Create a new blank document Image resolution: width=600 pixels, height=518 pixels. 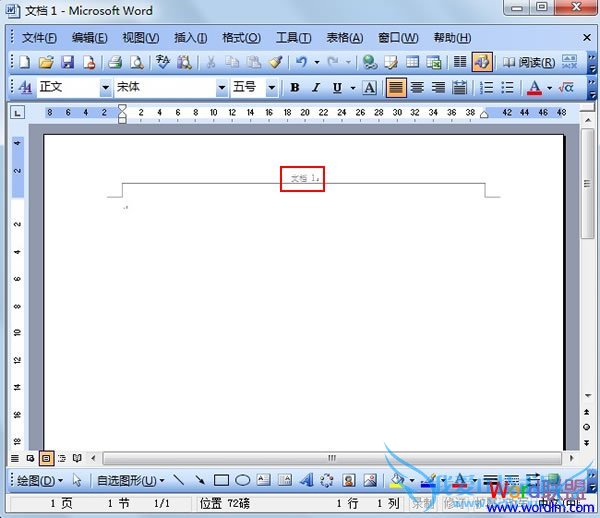pos(24,62)
